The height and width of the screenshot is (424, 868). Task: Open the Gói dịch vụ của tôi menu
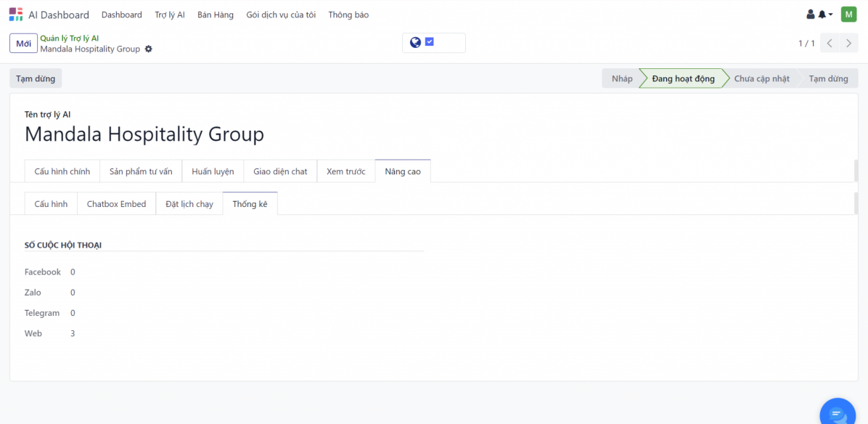281,15
